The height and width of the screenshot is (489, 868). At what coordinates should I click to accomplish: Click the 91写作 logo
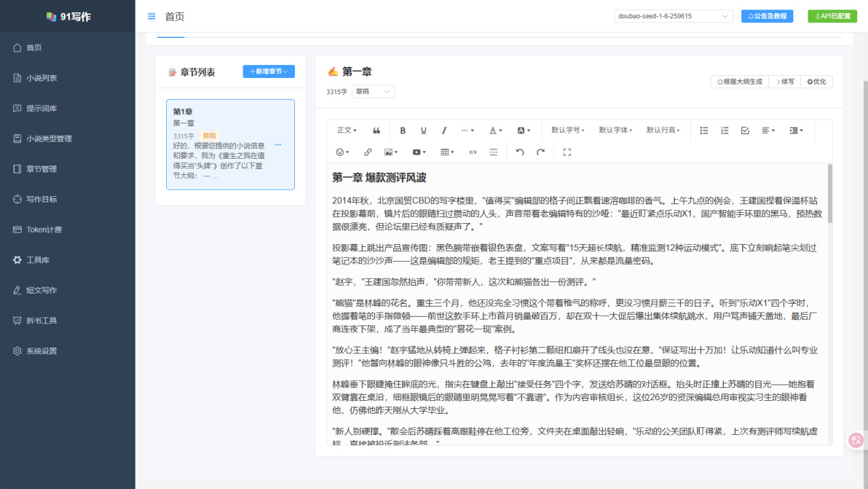[x=68, y=16]
